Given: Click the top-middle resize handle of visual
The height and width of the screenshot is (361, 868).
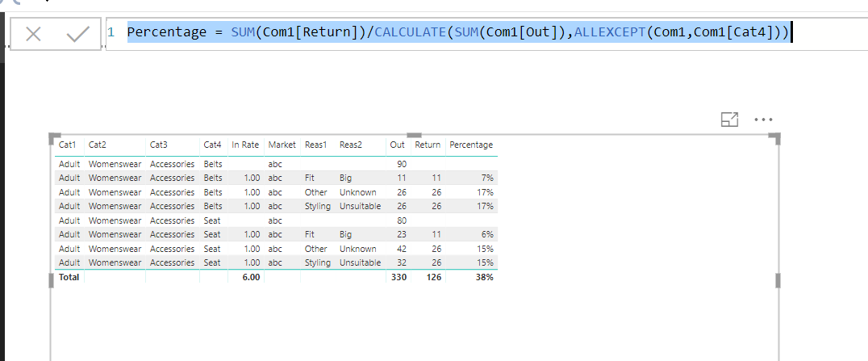Looking at the screenshot, I should (414, 135).
